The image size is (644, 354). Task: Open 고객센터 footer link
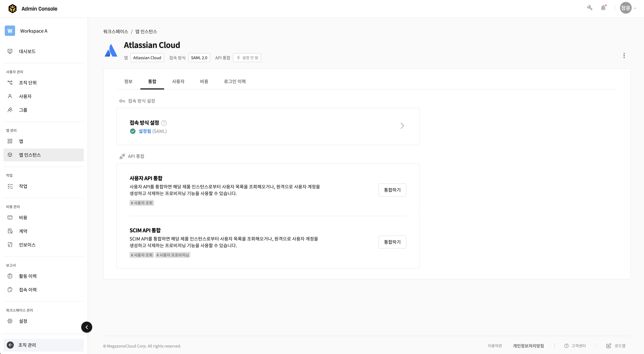coord(575,346)
